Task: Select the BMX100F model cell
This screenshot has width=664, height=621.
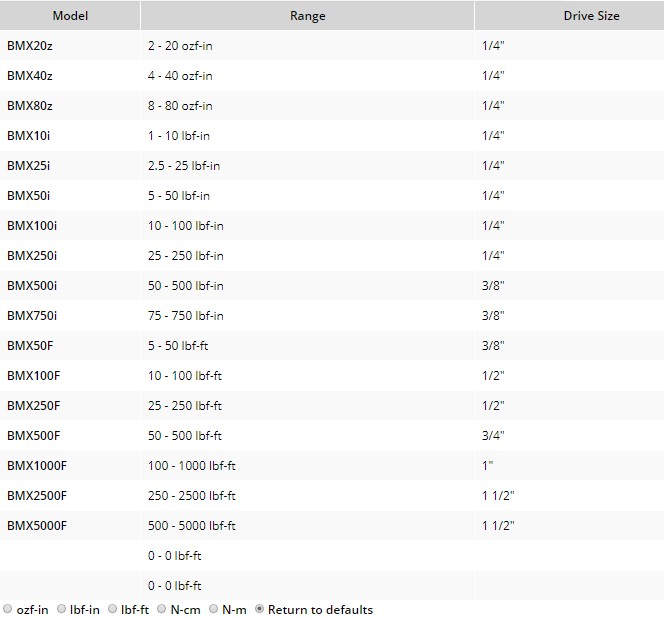Action: click(x=33, y=376)
